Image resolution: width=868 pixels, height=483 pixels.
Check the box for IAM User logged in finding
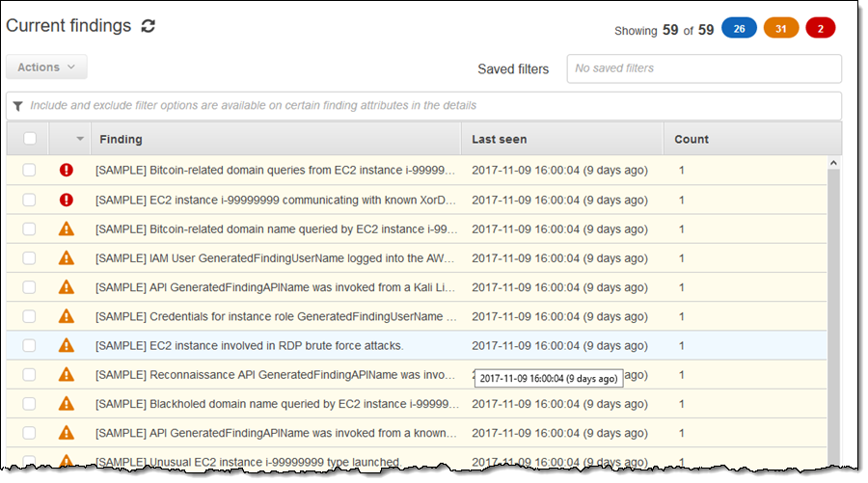(x=30, y=258)
